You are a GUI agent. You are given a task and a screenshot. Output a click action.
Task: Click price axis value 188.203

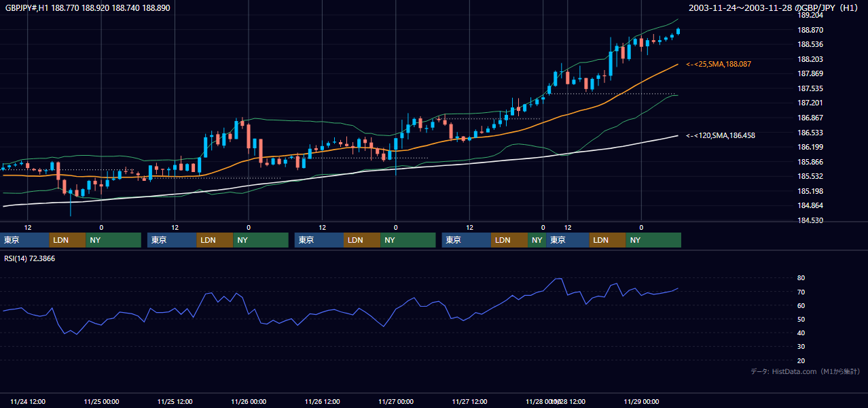click(x=810, y=59)
